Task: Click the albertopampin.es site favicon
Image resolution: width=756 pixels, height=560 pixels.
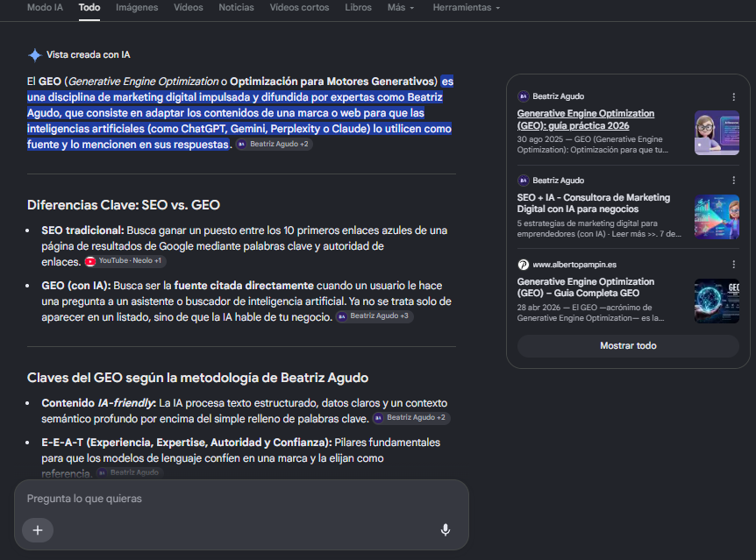Action: click(523, 265)
